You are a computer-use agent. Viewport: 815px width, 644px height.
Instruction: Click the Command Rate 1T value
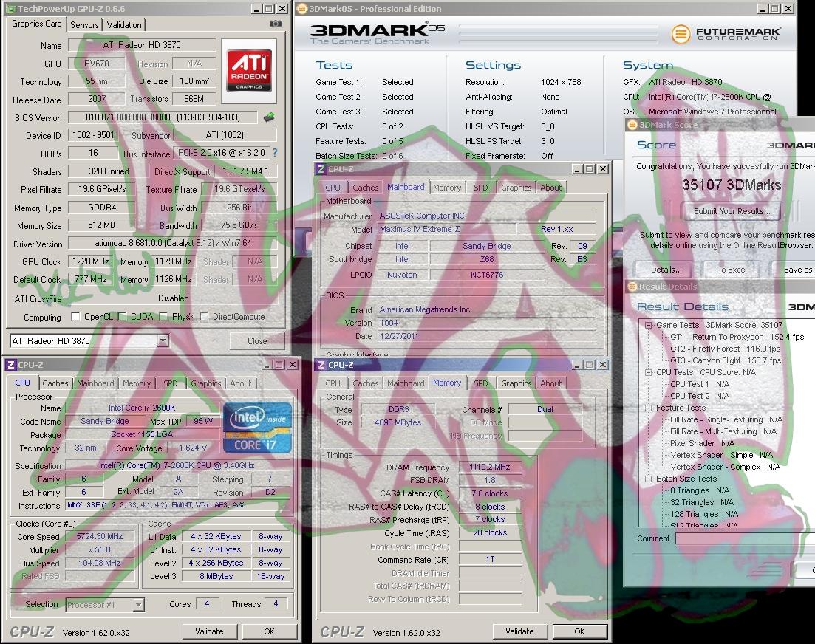coord(490,559)
